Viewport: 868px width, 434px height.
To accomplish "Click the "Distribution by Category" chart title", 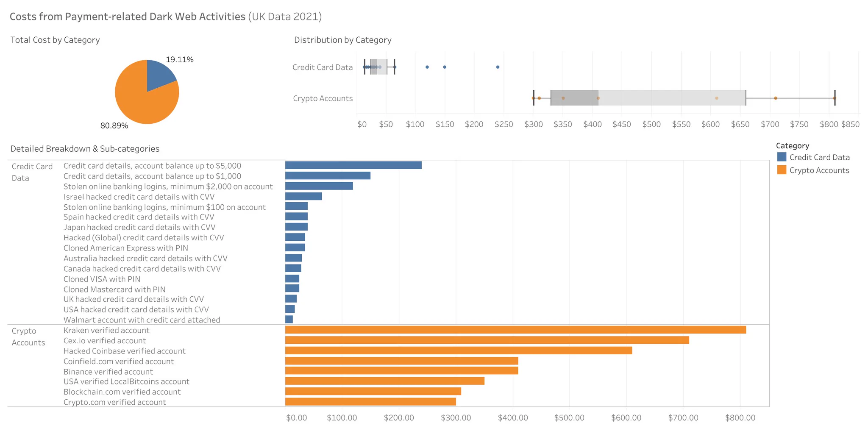I will (343, 40).
